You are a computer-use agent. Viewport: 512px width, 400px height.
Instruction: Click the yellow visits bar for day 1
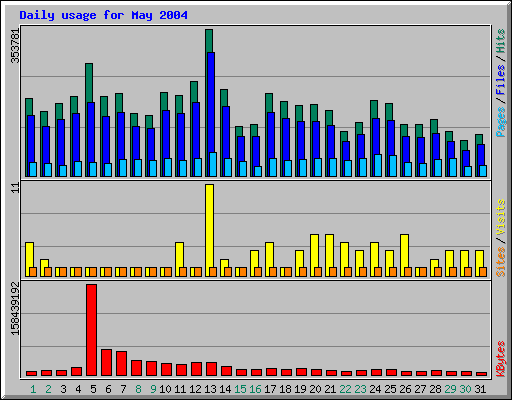click(29, 255)
